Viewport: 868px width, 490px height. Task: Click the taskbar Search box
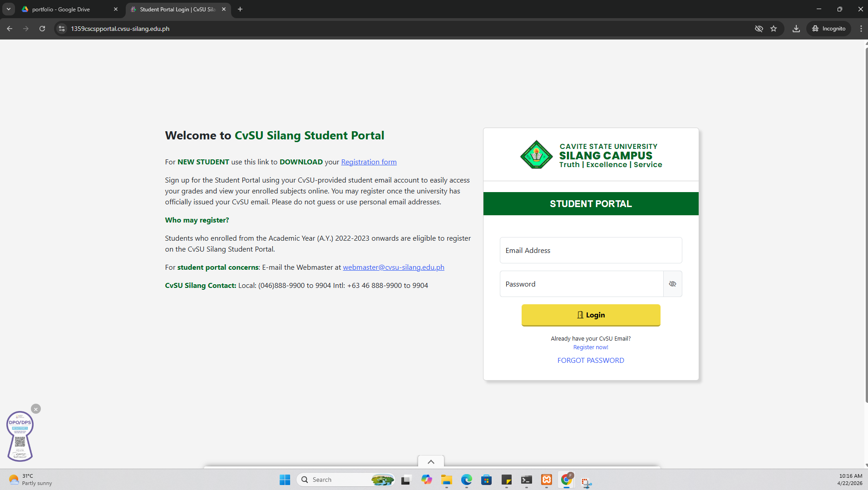pos(345,480)
